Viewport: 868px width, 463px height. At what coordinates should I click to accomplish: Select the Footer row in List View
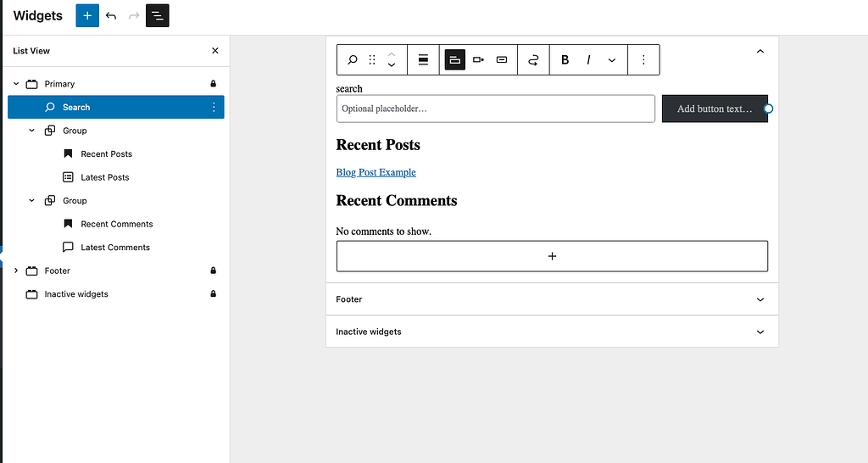(x=115, y=271)
